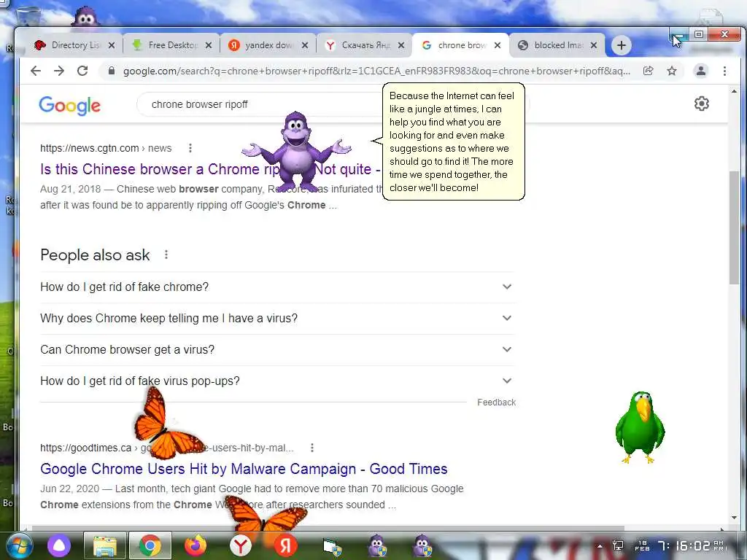The height and width of the screenshot is (560, 747).
Task: Click the network tray icon
Action: (x=618, y=545)
